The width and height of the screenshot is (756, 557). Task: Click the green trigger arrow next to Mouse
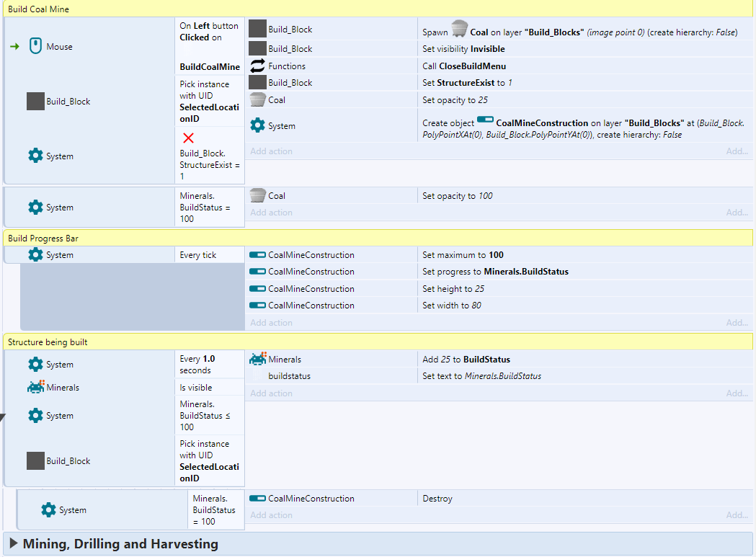pyautogui.click(x=14, y=46)
